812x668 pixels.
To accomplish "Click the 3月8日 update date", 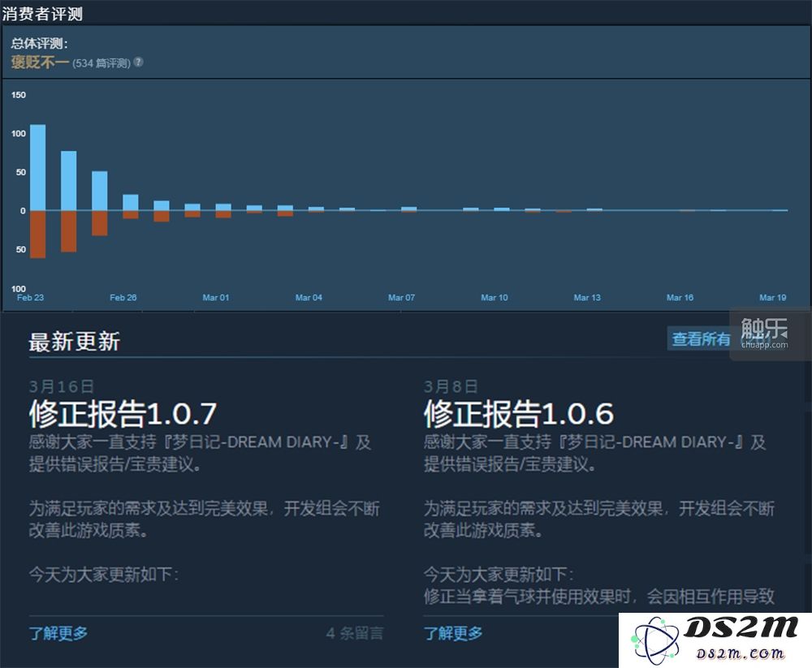I will pos(451,386).
